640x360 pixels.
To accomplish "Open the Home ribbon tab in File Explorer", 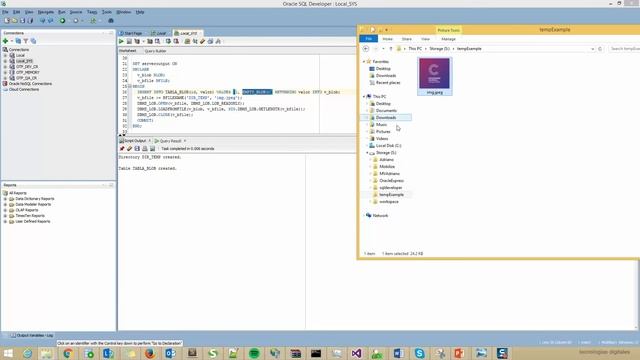I will click(387, 39).
